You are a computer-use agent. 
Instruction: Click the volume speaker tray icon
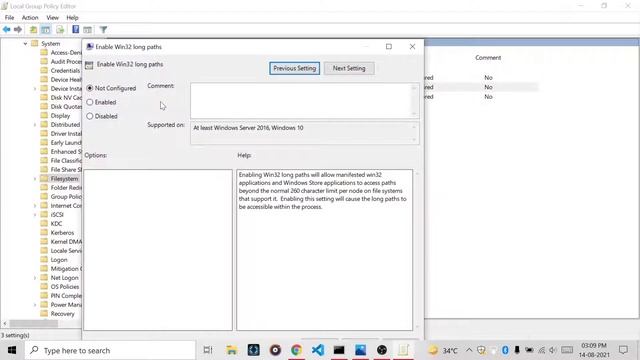coord(553,350)
